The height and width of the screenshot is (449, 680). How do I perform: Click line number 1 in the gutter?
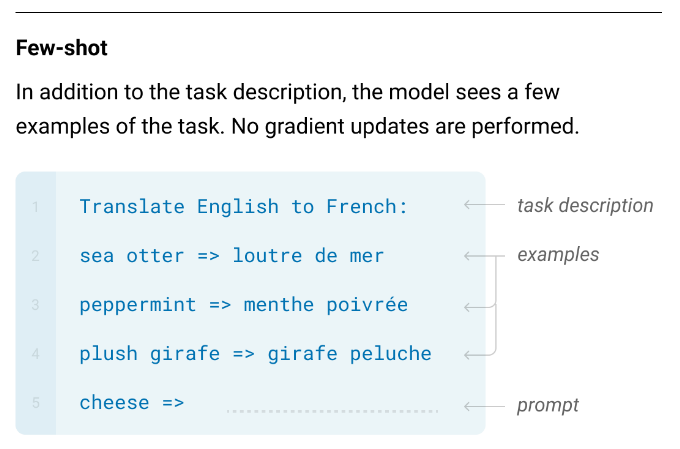[x=35, y=207]
